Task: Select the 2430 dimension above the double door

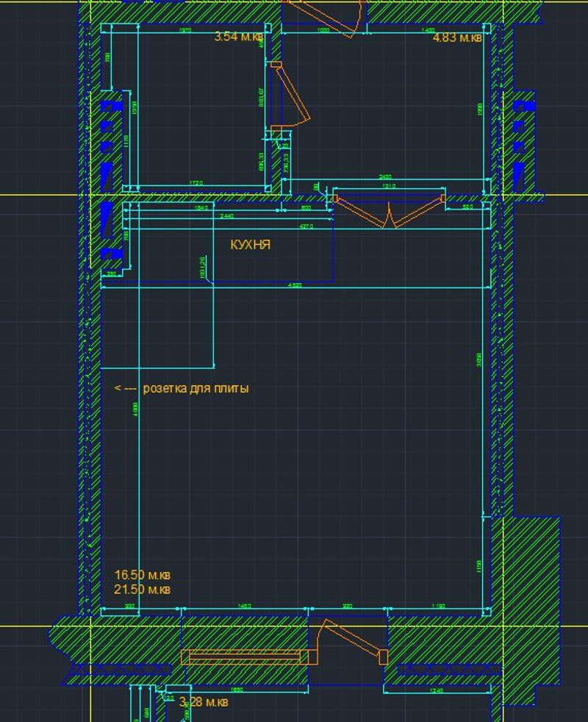Action: click(384, 177)
